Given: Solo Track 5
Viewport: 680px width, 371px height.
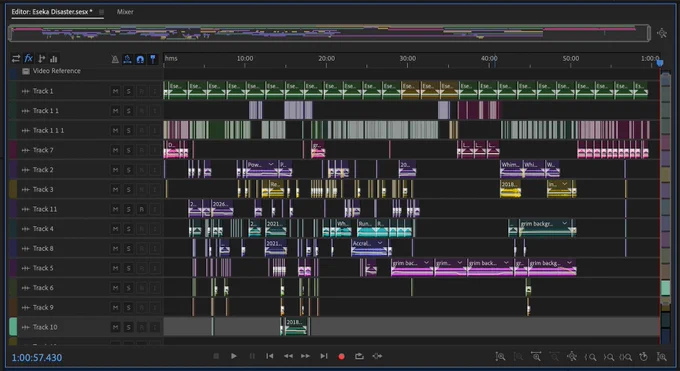Looking at the screenshot, I should click(x=128, y=268).
